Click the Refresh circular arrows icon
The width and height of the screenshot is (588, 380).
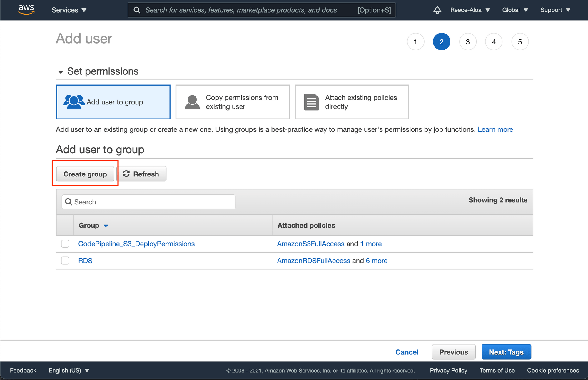(x=126, y=174)
